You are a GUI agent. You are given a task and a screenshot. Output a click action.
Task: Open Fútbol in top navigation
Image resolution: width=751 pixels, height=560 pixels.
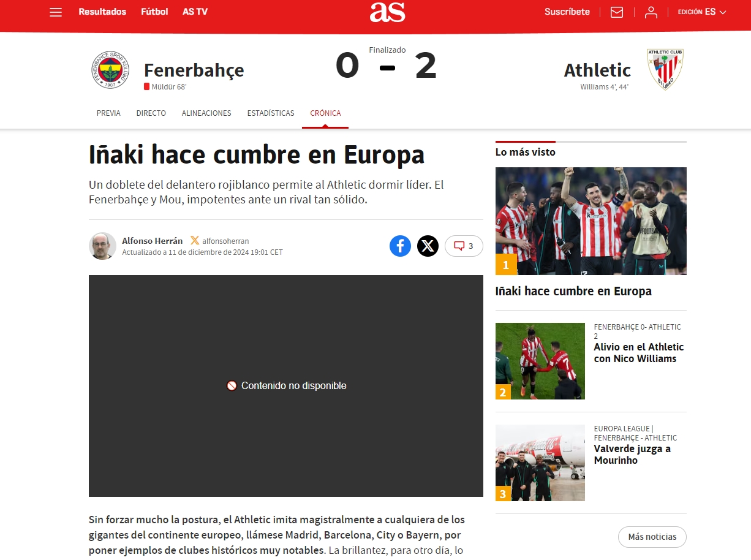(x=154, y=12)
